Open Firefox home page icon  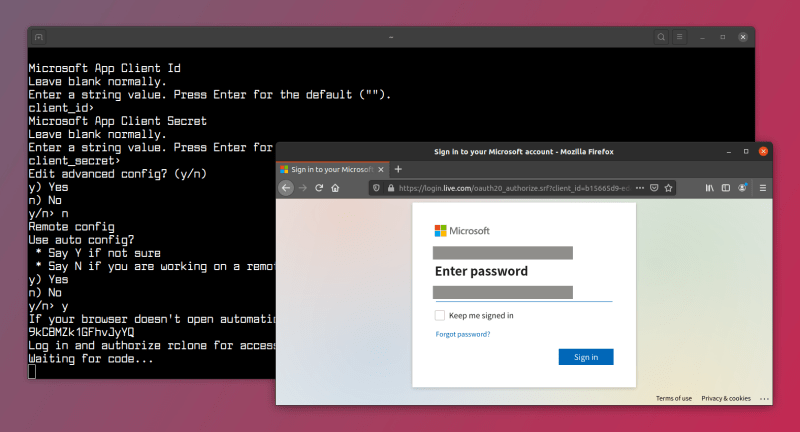(335, 188)
